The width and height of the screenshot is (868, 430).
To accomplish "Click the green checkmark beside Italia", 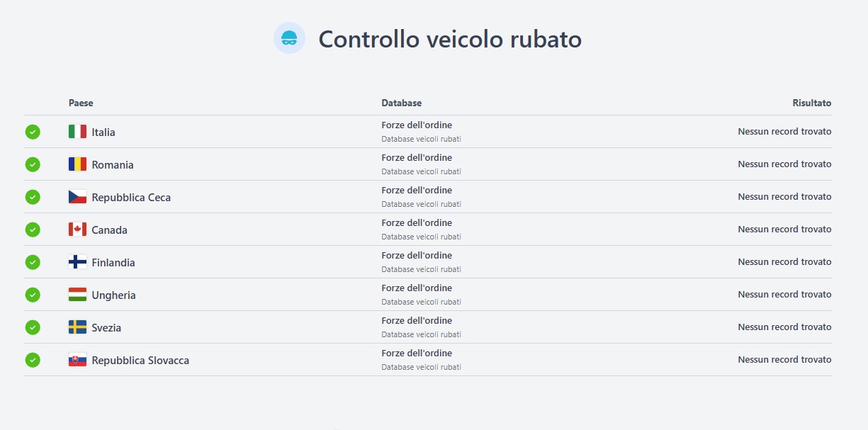I will tap(33, 132).
